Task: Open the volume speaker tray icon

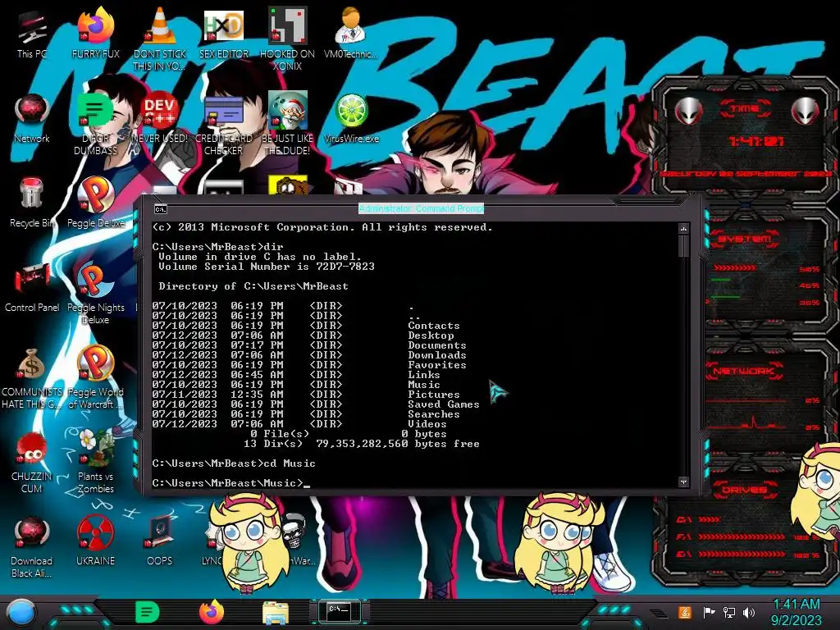Action: (x=749, y=612)
